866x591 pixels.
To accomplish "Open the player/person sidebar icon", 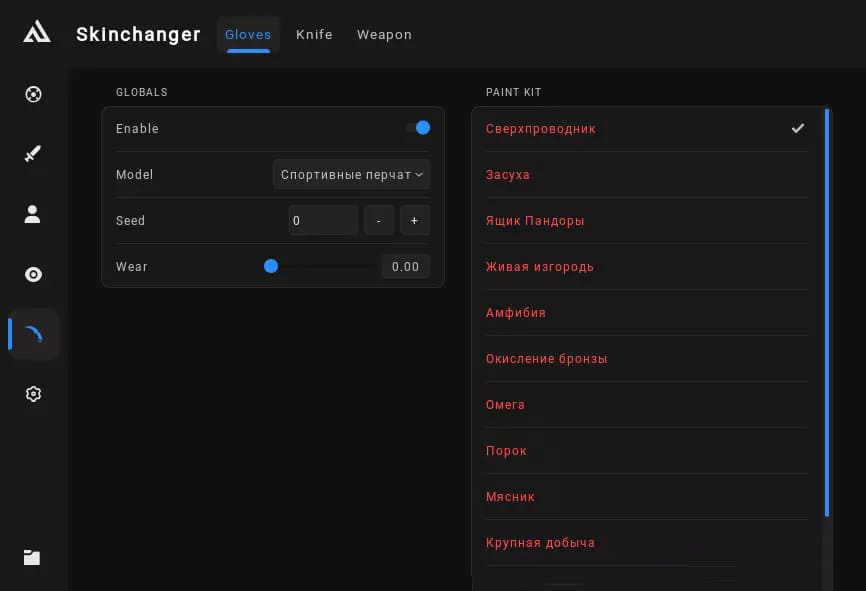I will point(33,214).
